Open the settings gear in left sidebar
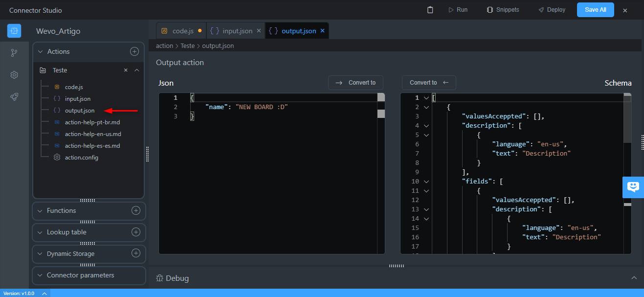644x297 pixels. (14, 75)
